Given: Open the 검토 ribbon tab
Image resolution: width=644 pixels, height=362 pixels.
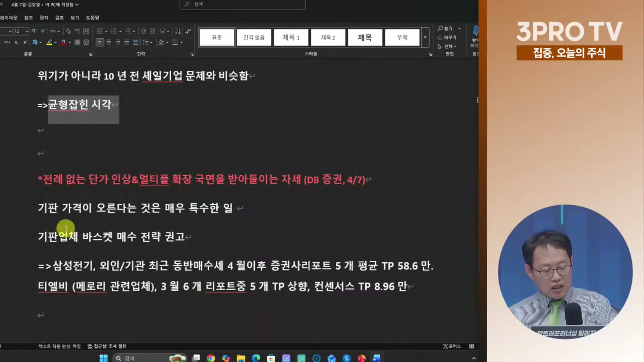Looking at the screenshot, I should coord(59,18).
